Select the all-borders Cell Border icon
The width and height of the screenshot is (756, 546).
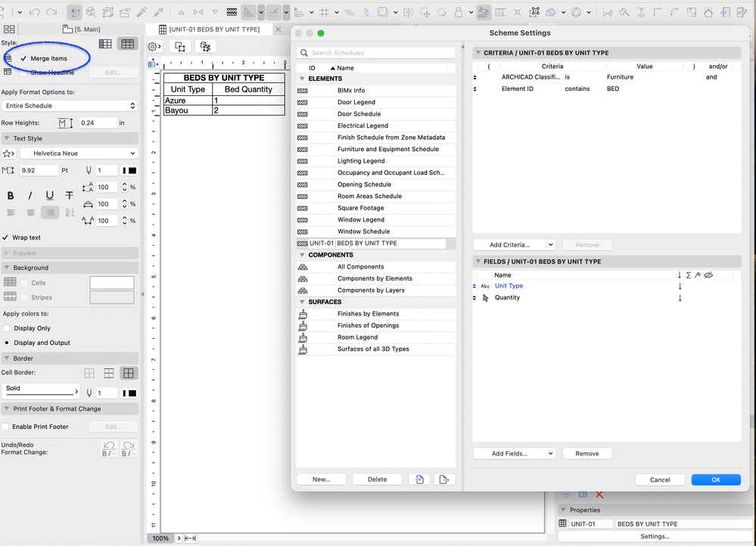(x=129, y=373)
